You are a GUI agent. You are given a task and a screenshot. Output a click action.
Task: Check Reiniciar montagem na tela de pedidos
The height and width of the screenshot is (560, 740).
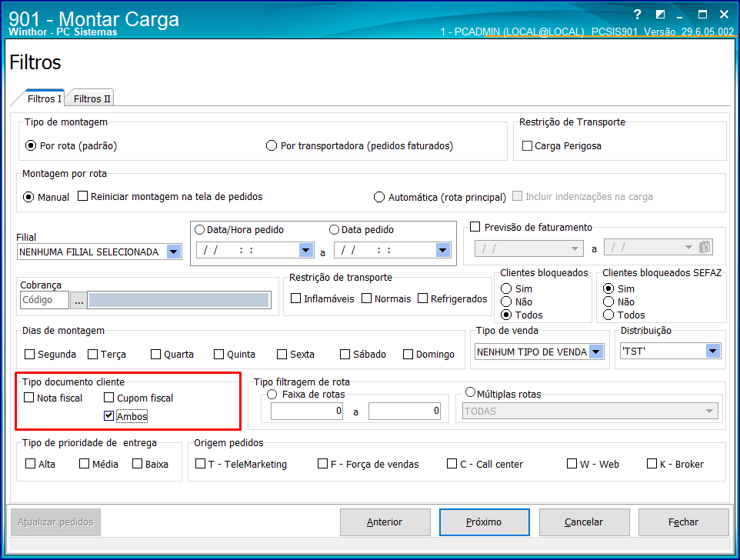pos(82,196)
